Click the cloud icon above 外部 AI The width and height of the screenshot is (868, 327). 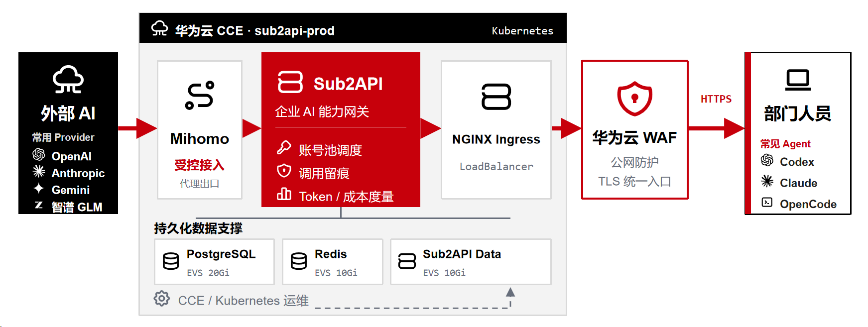click(68, 80)
